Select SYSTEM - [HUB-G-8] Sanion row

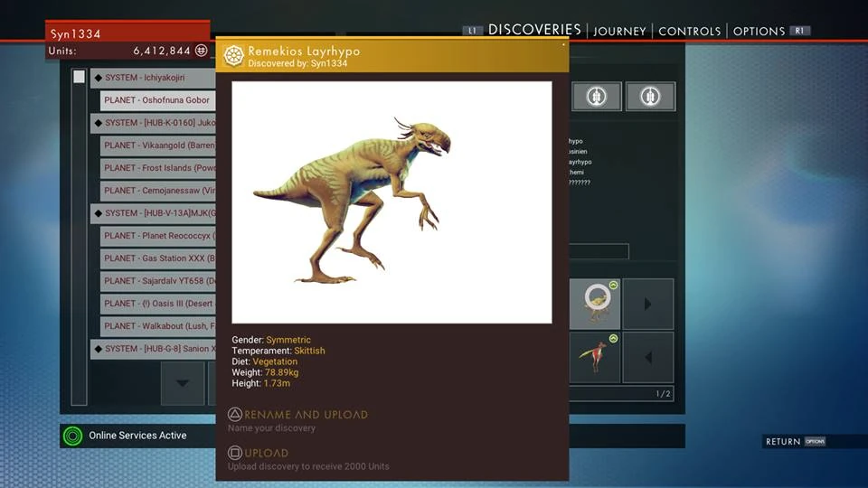click(153, 349)
